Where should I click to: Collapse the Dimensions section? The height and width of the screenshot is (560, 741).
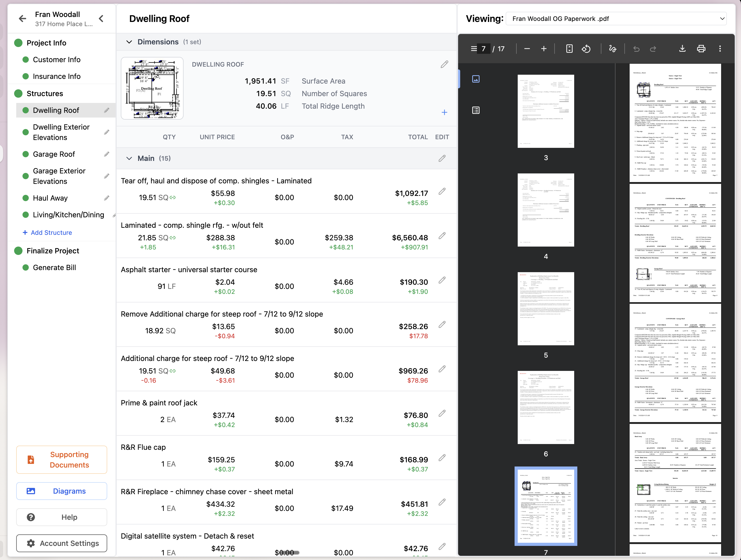[129, 42]
